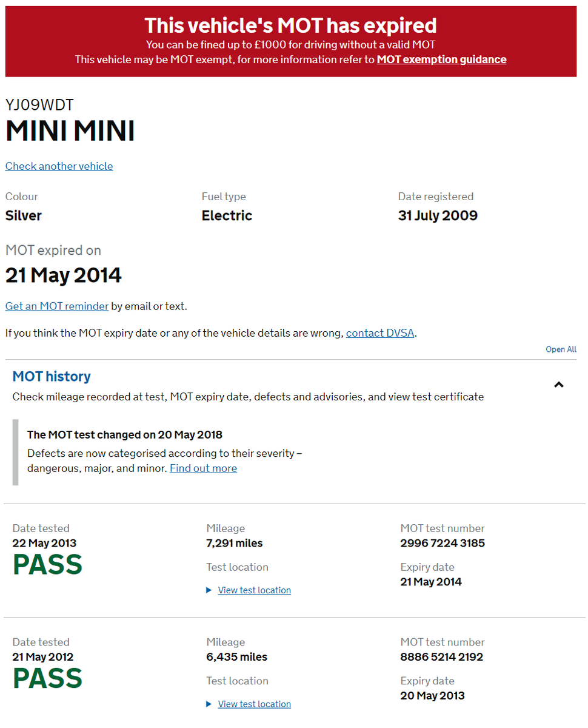
Task: Click the mileage 6,435 miles
Action: (236, 657)
